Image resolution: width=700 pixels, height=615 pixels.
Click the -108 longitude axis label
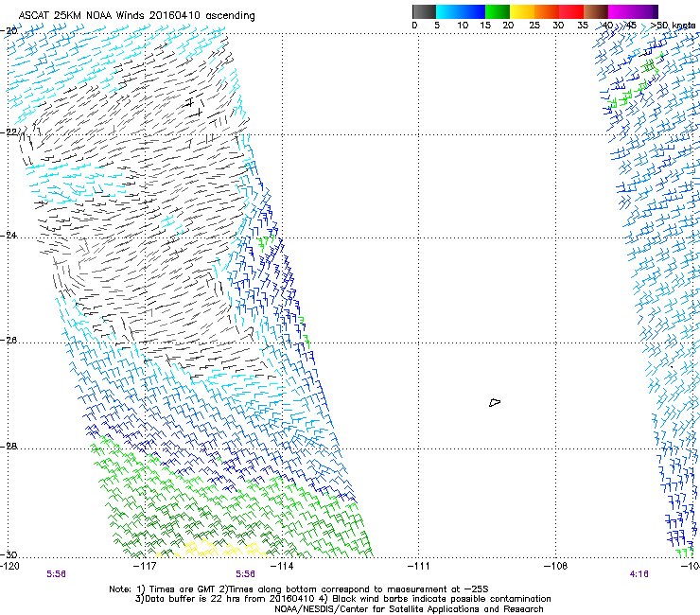click(556, 567)
